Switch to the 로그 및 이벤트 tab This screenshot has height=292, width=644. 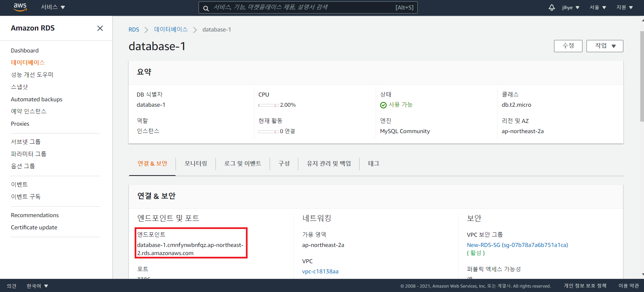[x=243, y=163]
